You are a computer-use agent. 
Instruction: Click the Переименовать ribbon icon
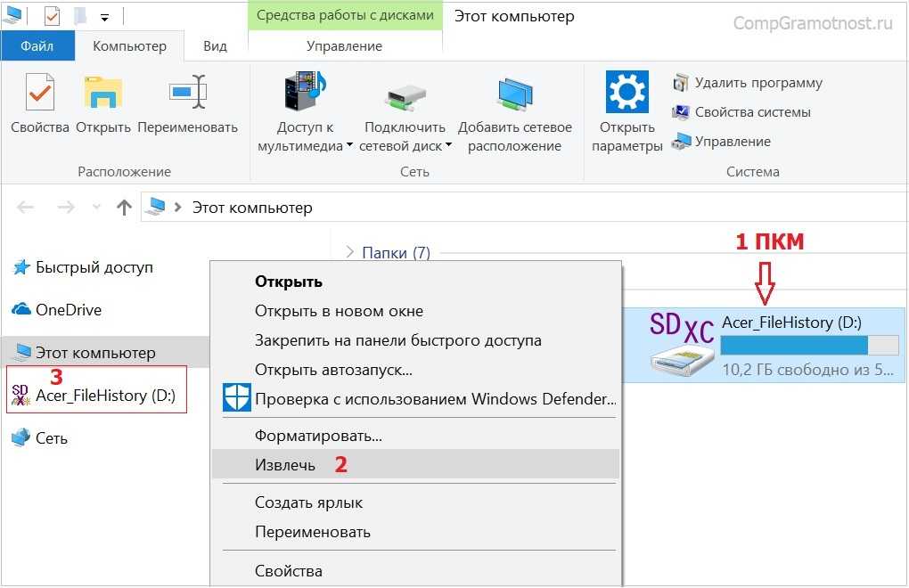(x=187, y=94)
